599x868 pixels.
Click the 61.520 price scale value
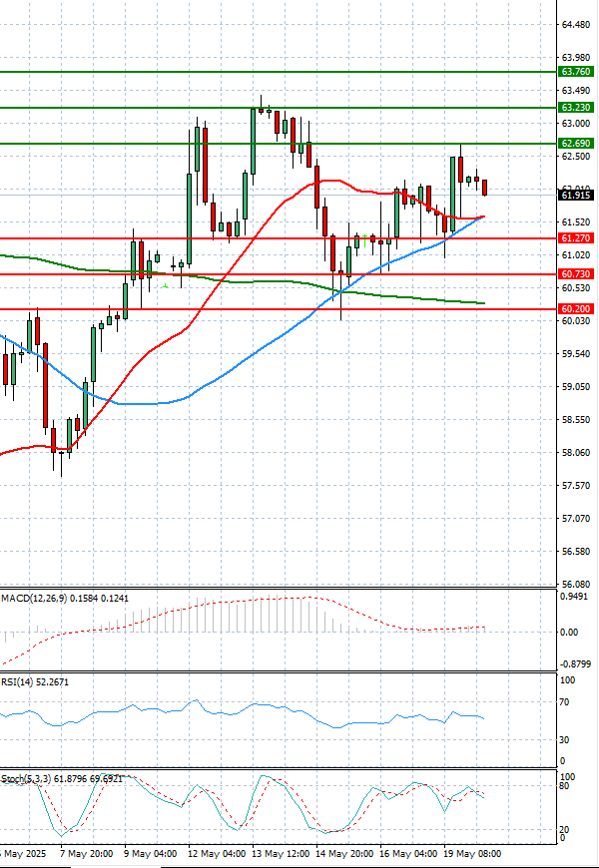point(575,221)
